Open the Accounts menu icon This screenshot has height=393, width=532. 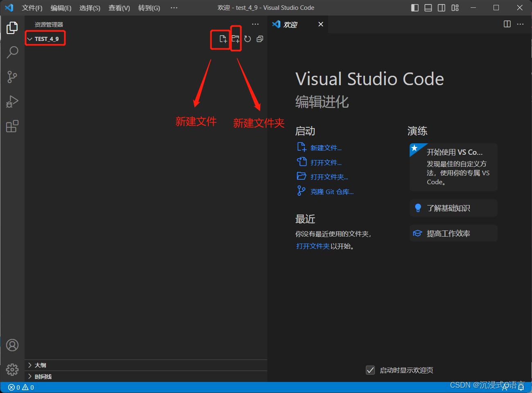click(12, 345)
